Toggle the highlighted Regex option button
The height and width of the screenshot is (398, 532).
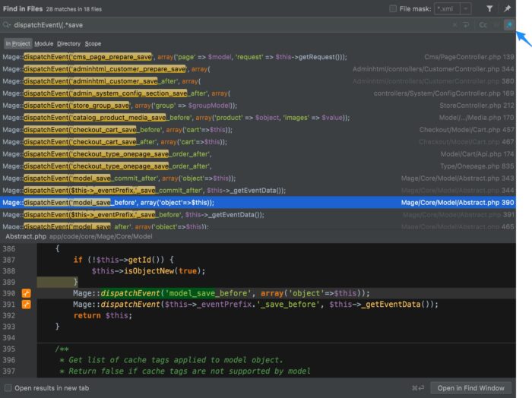point(509,25)
